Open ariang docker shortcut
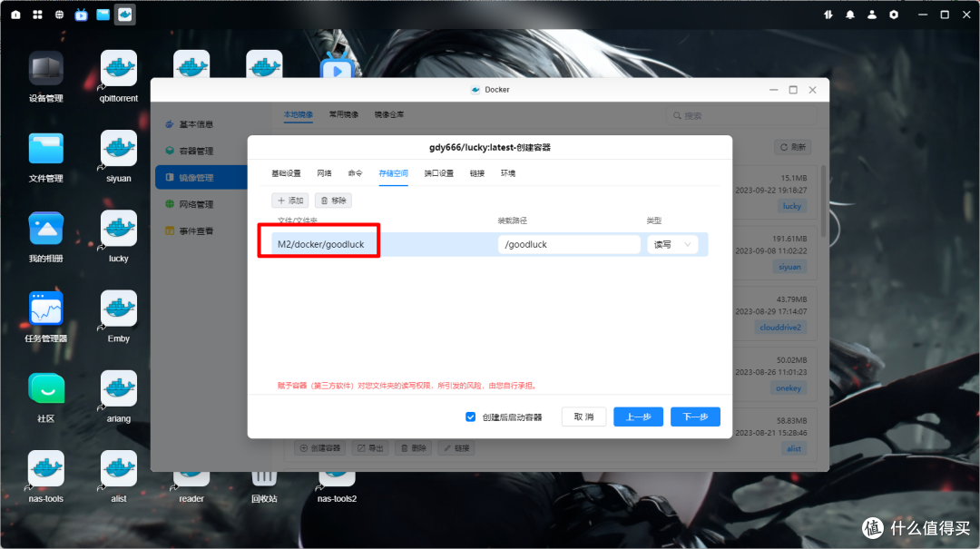The height and width of the screenshot is (549, 980). [118, 389]
